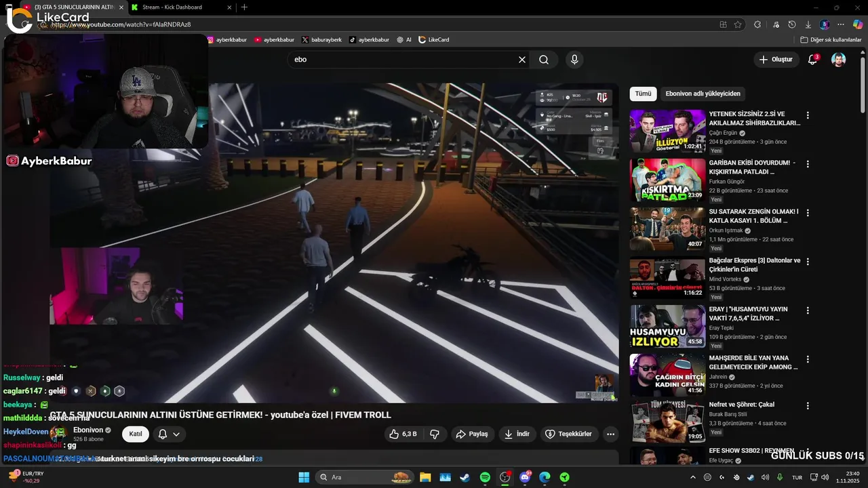Open options for Nefret ve Şöhret video
The width and height of the screenshot is (868, 488).
point(807,406)
